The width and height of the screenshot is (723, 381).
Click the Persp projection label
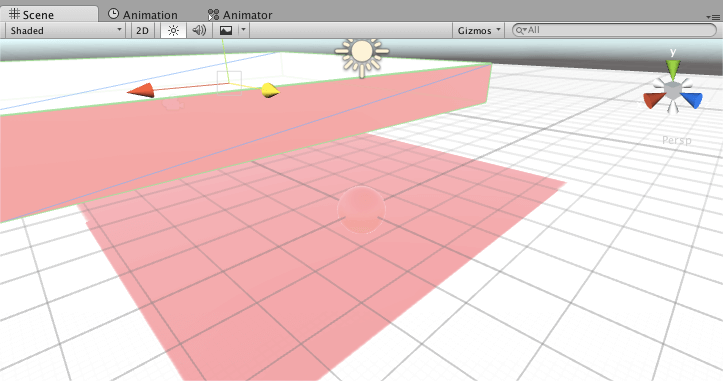tap(676, 140)
